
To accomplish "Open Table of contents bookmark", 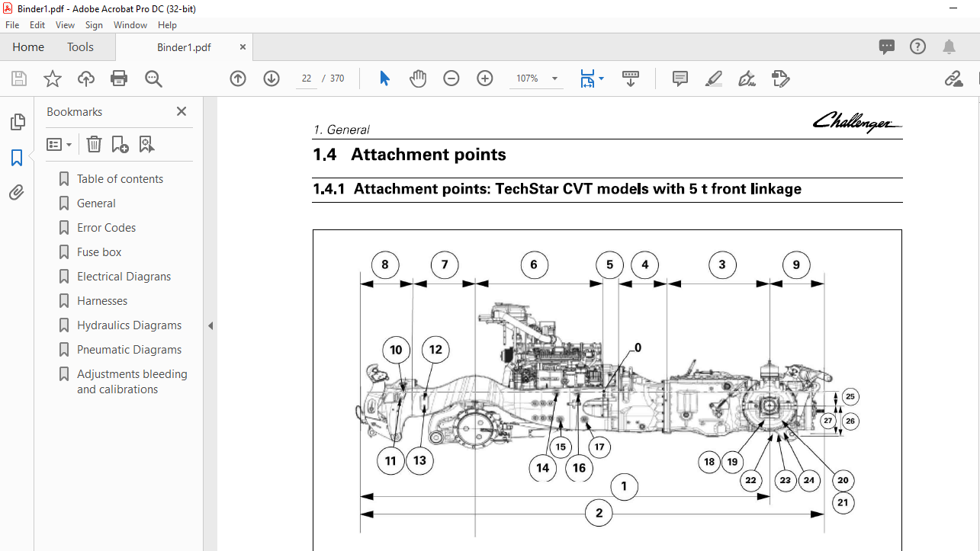I will 120,179.
